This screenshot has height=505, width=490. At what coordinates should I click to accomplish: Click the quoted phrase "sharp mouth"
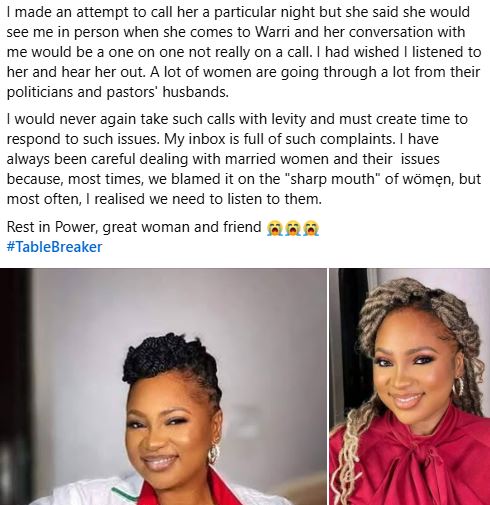coord(333,179)
